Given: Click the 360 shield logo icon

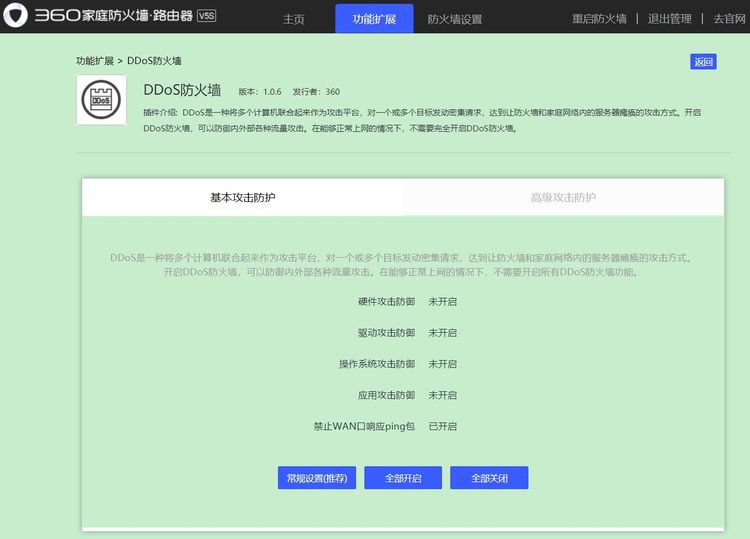Looking at the screenshot, I should pos(15,15).
